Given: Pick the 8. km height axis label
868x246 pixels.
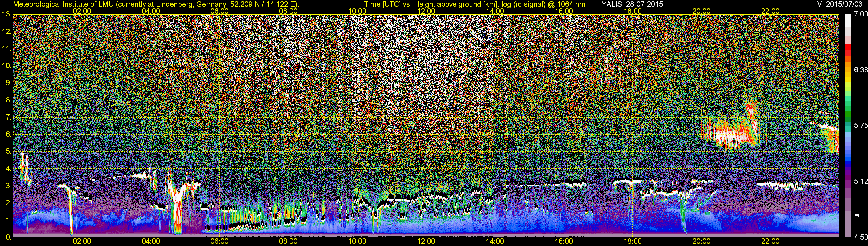Looking at the screenshot, I should click(x=8, y=100).
